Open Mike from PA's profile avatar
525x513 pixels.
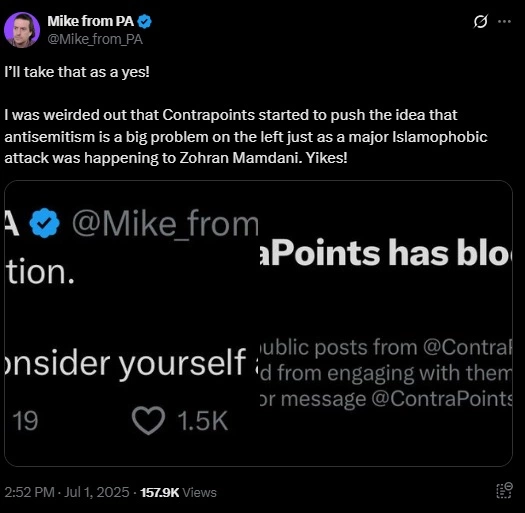(22, 30)
